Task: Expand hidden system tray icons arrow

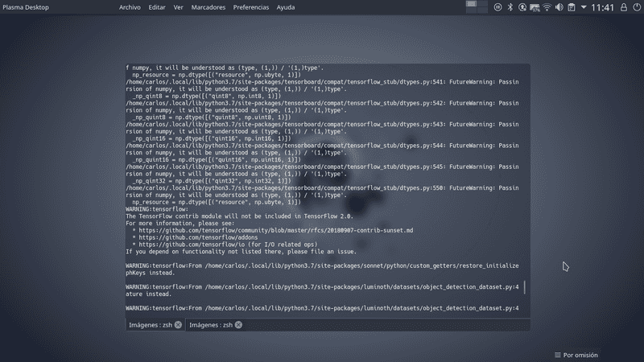Action: pos(582,7)
